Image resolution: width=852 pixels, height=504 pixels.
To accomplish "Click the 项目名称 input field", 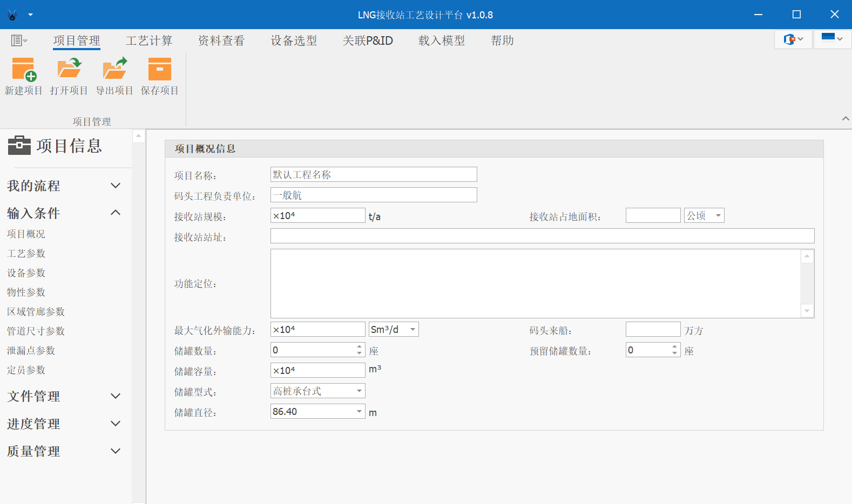I will click(374, 174).
